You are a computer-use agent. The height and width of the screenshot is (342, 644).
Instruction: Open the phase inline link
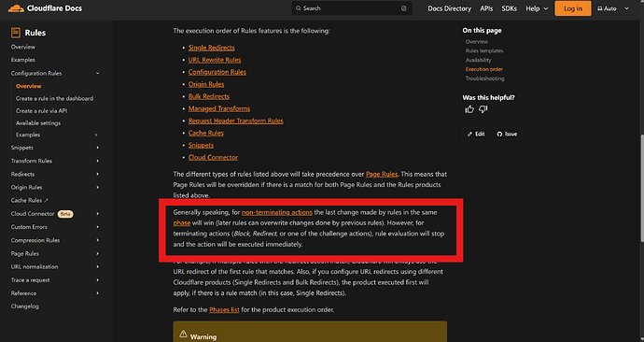182,222
